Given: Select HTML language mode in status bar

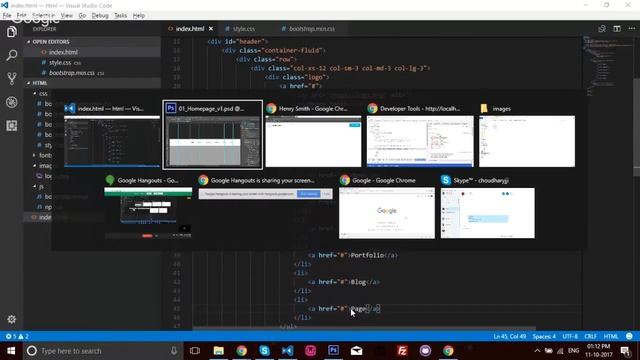Looking at the screenshot, I should click(611, 336).
